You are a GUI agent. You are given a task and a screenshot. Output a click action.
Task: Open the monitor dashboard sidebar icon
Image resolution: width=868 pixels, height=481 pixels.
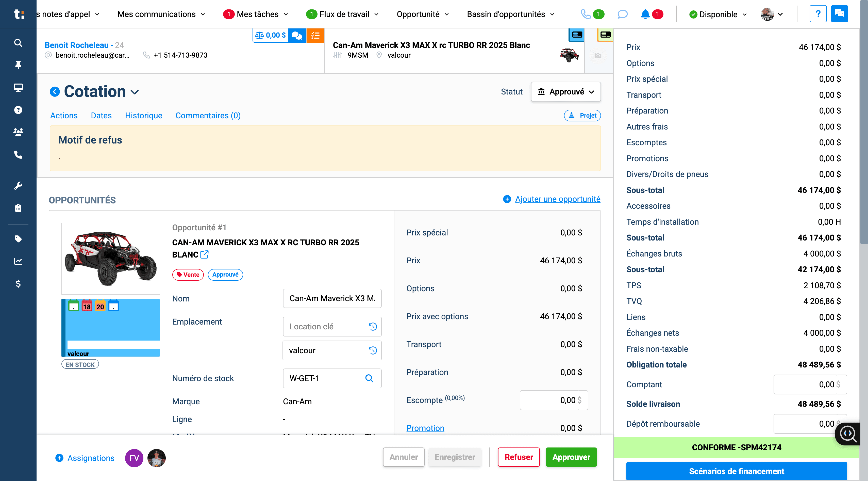point(18,88)
